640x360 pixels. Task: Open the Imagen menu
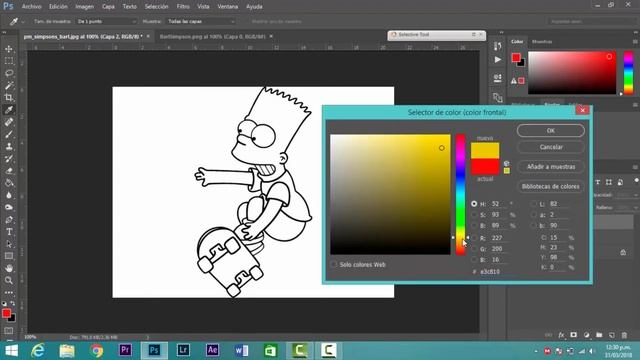click(84, 7)
